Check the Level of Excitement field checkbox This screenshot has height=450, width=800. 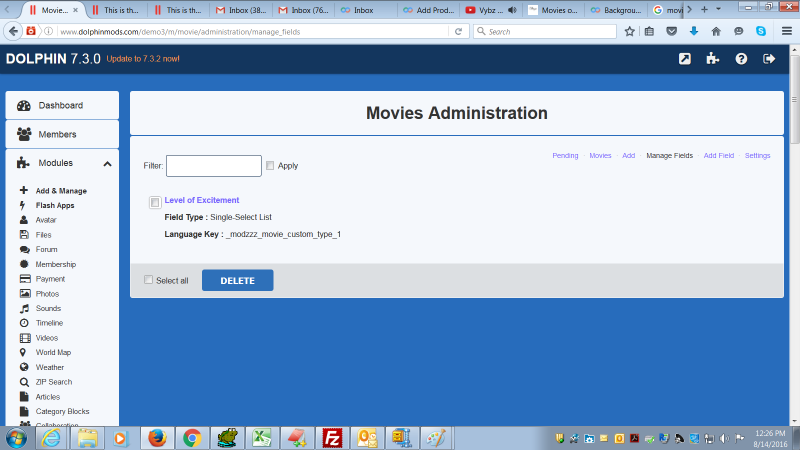pyautogui.click(x=155, y=203)
